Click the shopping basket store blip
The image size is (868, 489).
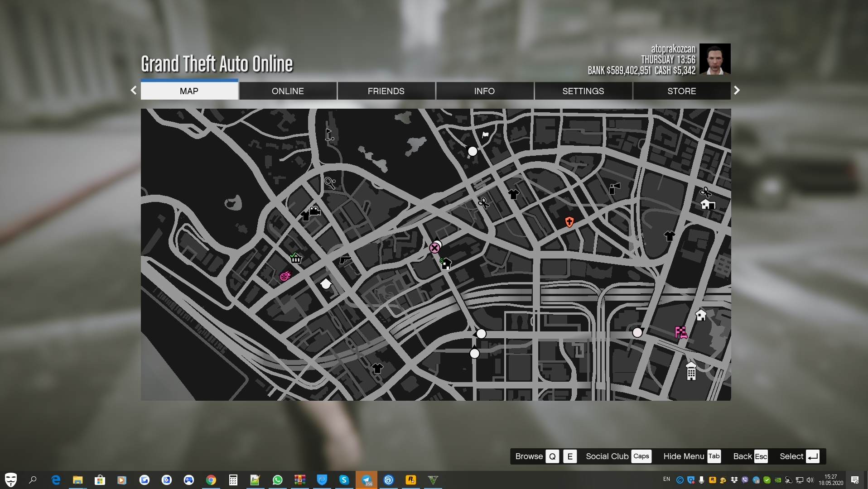click(x=295, y=258)
